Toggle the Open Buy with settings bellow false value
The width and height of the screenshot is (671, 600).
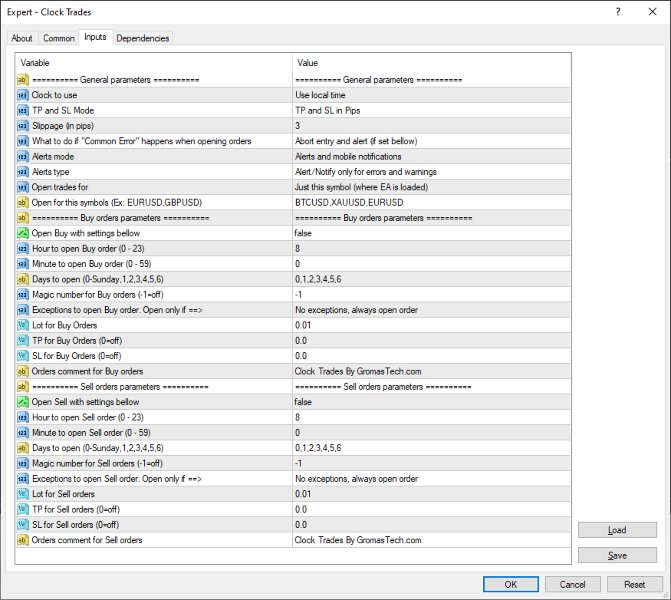point(431,233)
